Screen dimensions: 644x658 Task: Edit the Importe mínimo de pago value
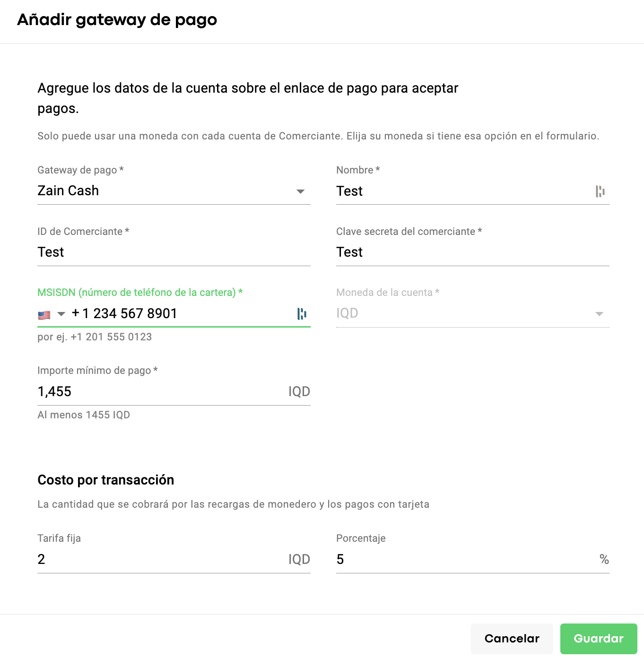161,392
